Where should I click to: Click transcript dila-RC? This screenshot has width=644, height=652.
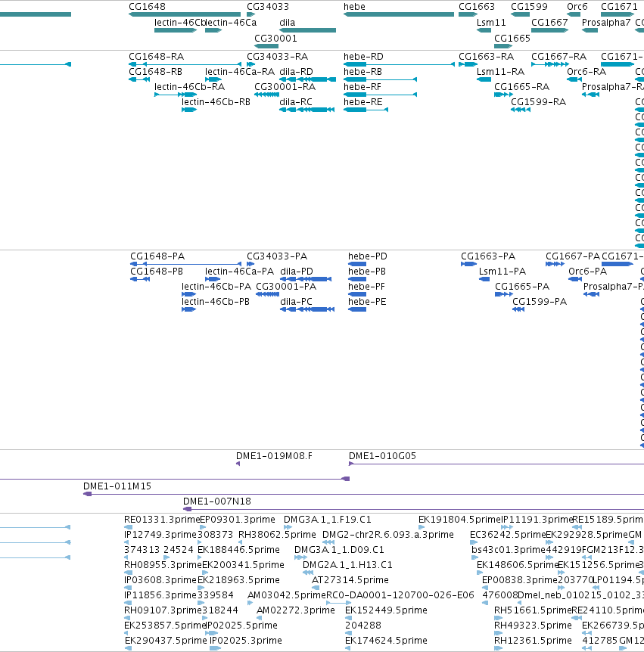point(295,102)
